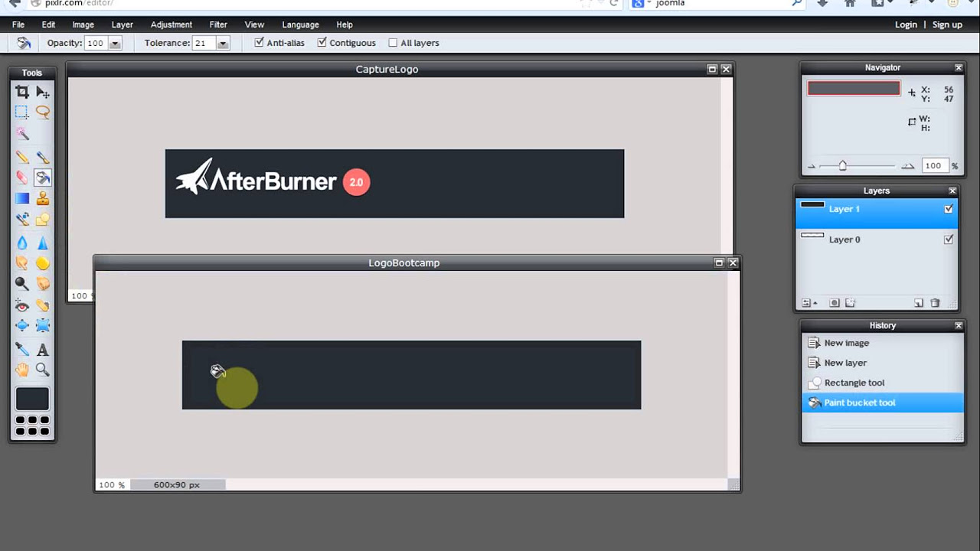Select Rectangle tool history step
This screenshot has width=980, height=551.
click(x=882, y=383)
